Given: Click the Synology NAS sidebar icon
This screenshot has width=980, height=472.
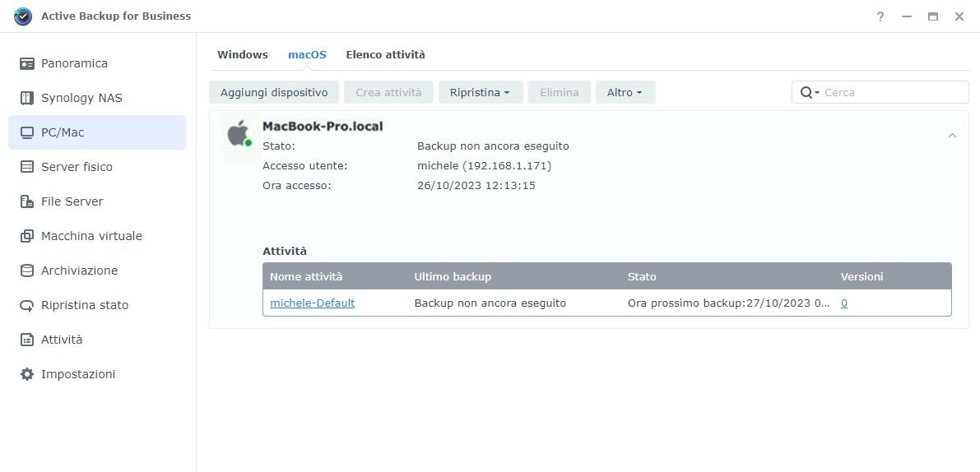Looking at the screenshot, I should point(27,98).
